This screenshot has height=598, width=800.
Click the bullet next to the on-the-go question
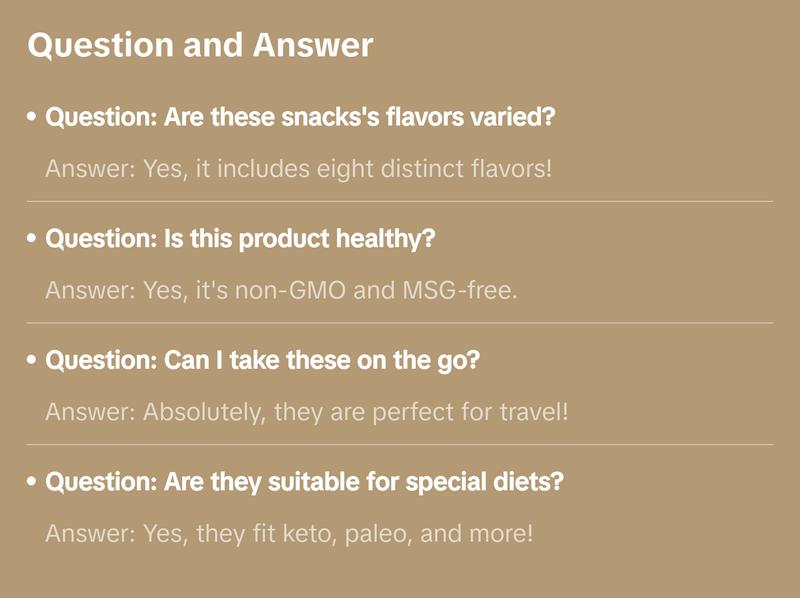pos(33,360)
